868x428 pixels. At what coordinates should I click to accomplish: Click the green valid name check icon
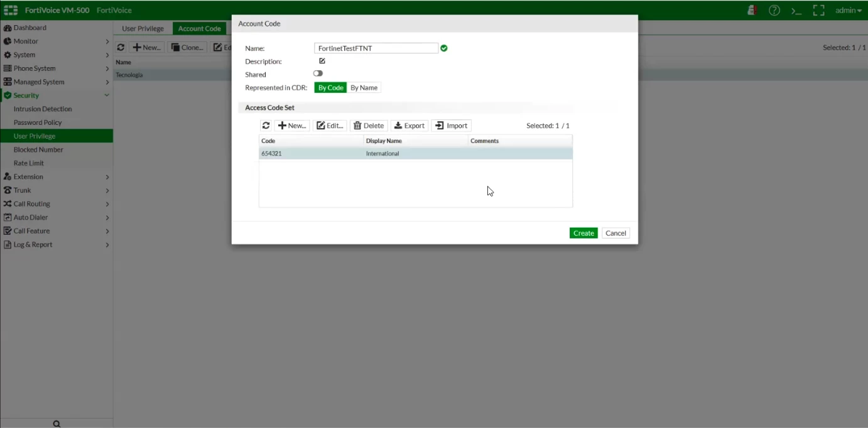click(444, 48)
